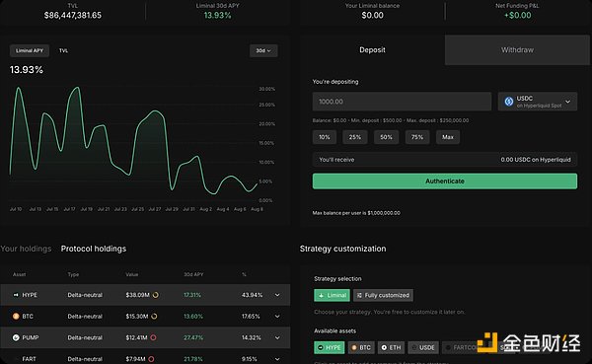Expand the HYPE holdings row chevron
592x364 pixels.
[x=277, y=295]
